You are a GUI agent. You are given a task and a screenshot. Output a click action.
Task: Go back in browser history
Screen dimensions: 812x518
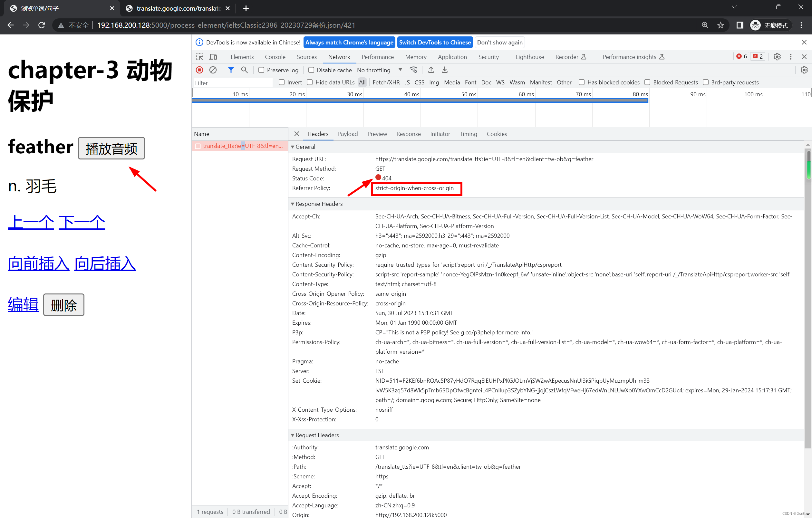[x=11, y=25]
